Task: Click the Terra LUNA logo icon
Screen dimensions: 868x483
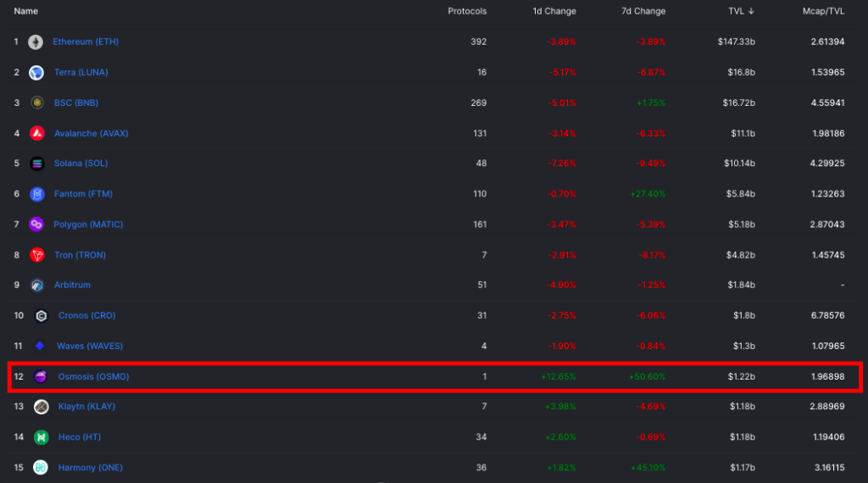Action: pyautogui.click(x=36, y=73)
